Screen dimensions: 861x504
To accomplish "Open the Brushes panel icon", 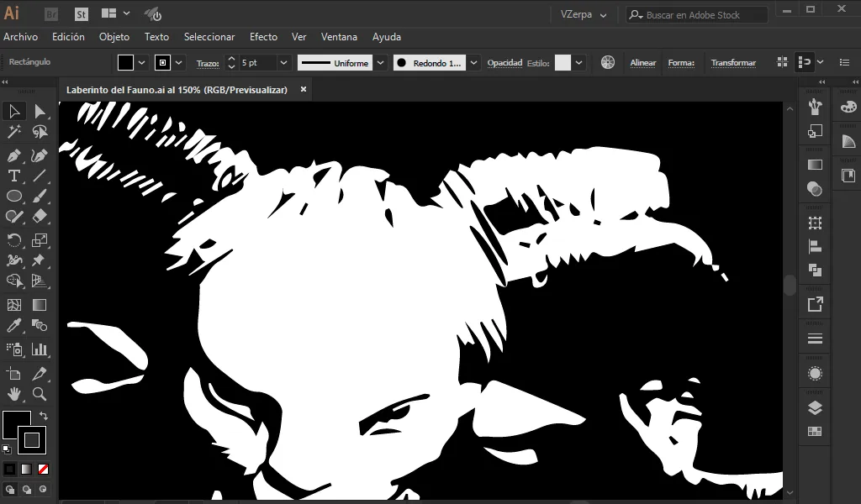I will (x=815, y=107).
